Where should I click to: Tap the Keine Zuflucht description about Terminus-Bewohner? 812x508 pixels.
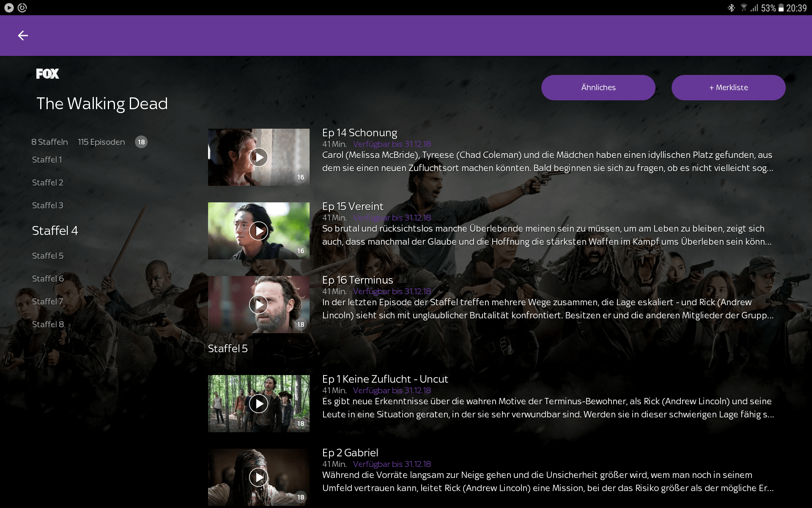(548, 408)
